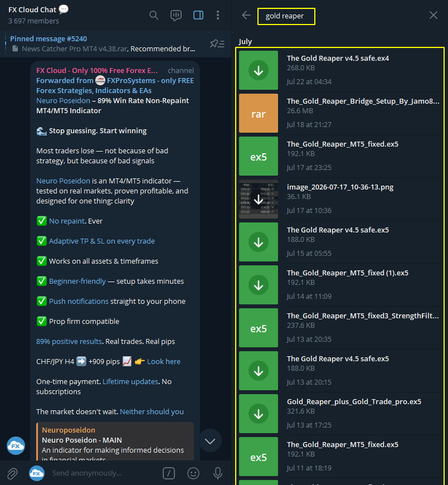448x485 pixels.
Task: Toggle the right side panel icon
Action: (x=198, y=15)
